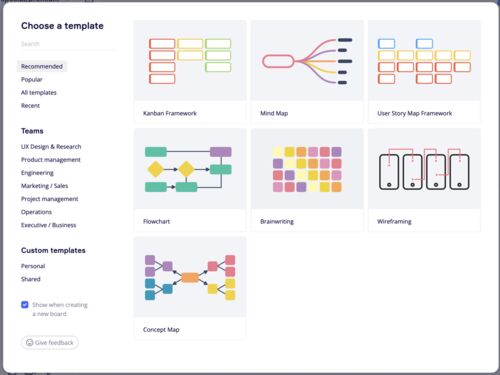The image size is (500, 375).
Task: Choose the Mind Map template preview
Action: click(307, 61)
